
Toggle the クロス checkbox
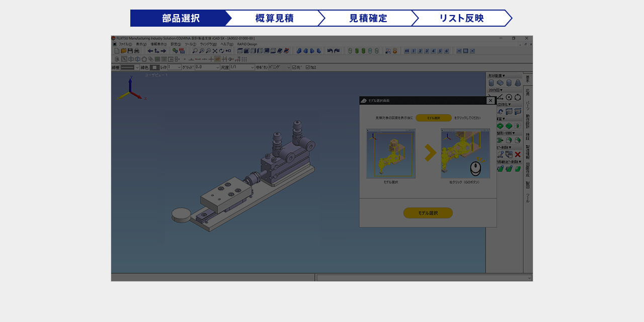(308, 67)
